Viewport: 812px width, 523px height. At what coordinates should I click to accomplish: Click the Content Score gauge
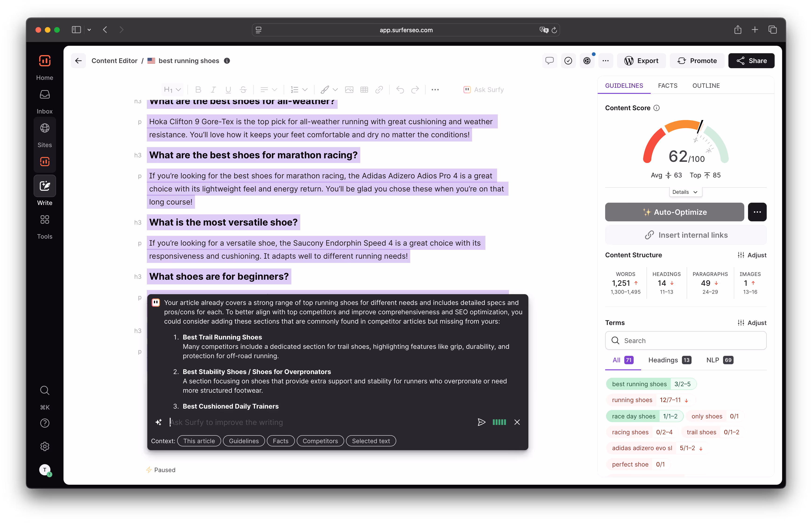click(685, 143)
